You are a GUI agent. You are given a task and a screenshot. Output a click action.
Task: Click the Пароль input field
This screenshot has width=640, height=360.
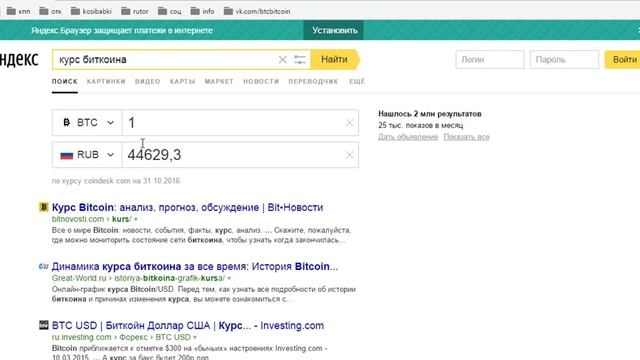tap(564, 60)
